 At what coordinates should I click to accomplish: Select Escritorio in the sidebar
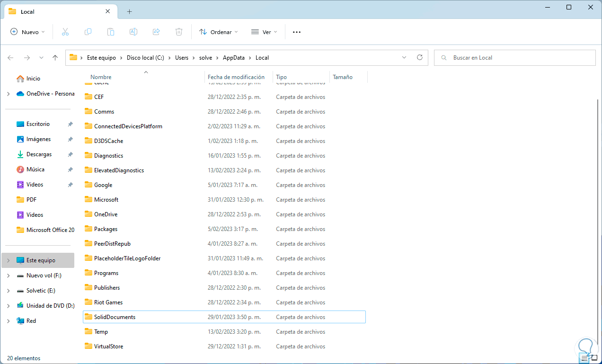click(x=38, y=124)
